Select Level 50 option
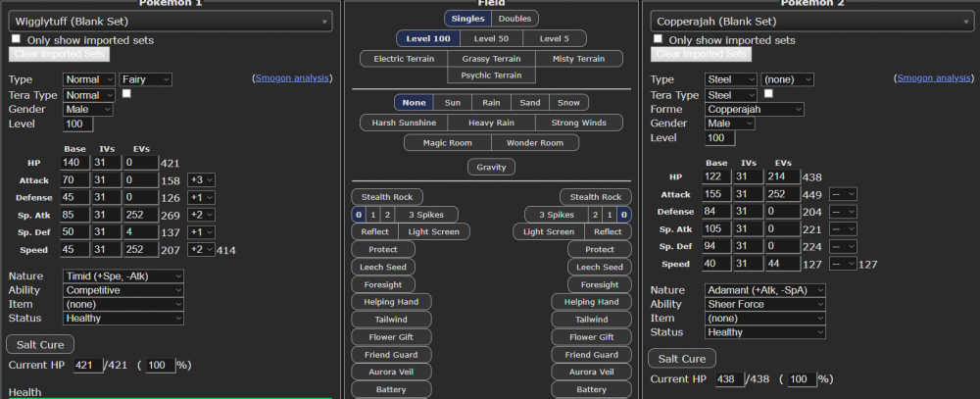The height and width of the screenshot is (399, 980). (x=491, y=39)
